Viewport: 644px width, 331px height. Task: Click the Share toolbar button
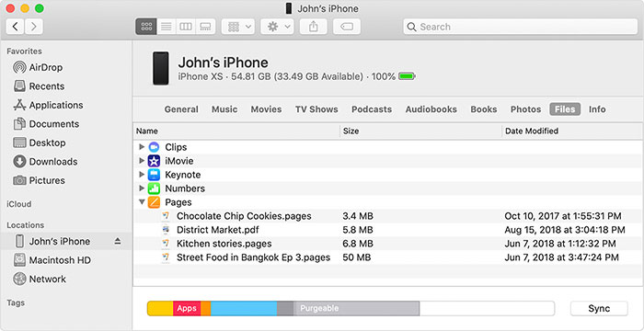(x=314, y=27)
